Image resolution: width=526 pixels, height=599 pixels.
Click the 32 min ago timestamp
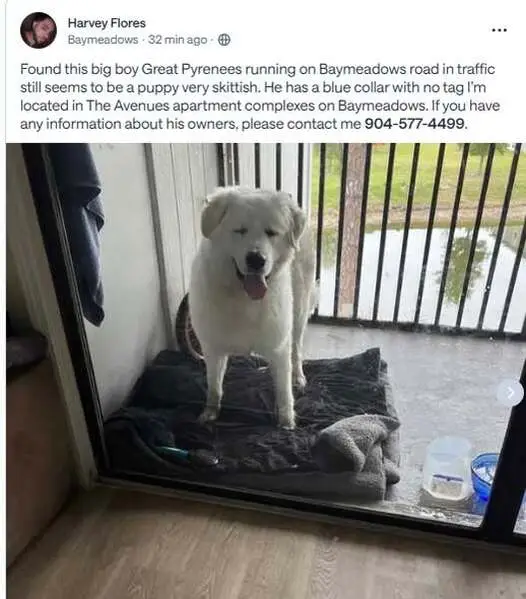click(177, 40)
